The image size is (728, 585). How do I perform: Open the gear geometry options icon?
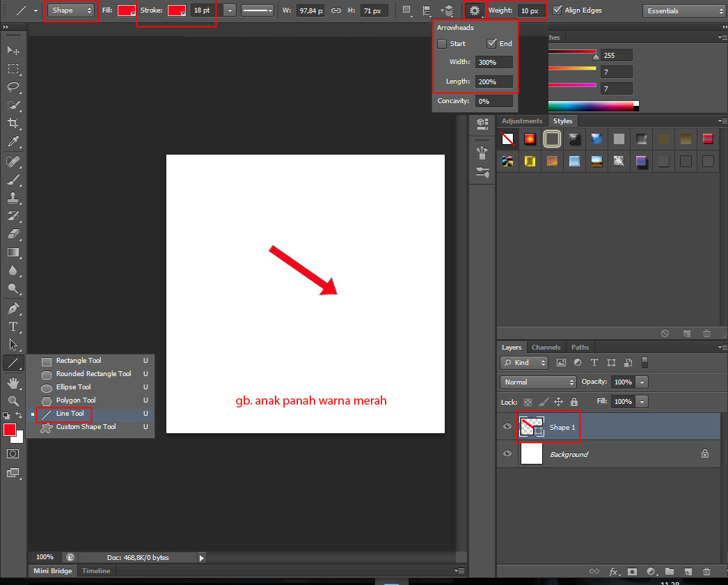[475, 10]
